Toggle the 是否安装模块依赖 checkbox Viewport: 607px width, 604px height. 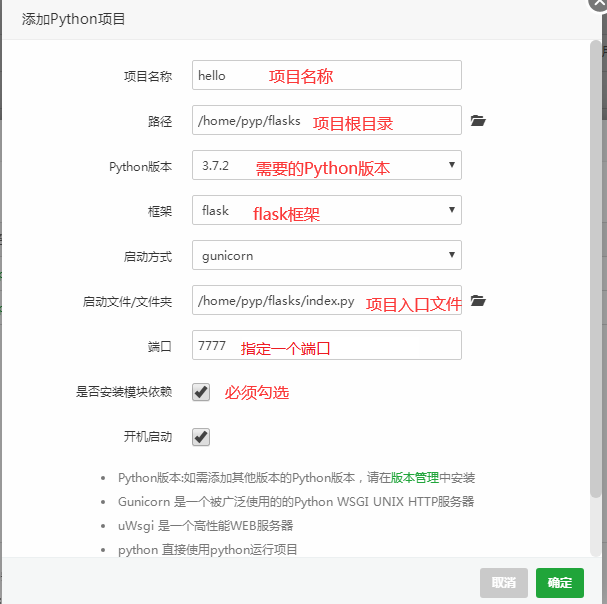(201, 392)
